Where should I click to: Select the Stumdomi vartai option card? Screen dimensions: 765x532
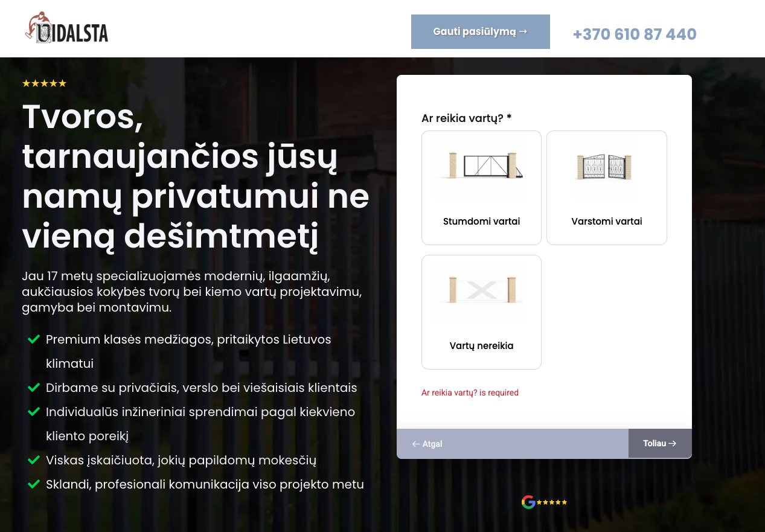point(481,188)
